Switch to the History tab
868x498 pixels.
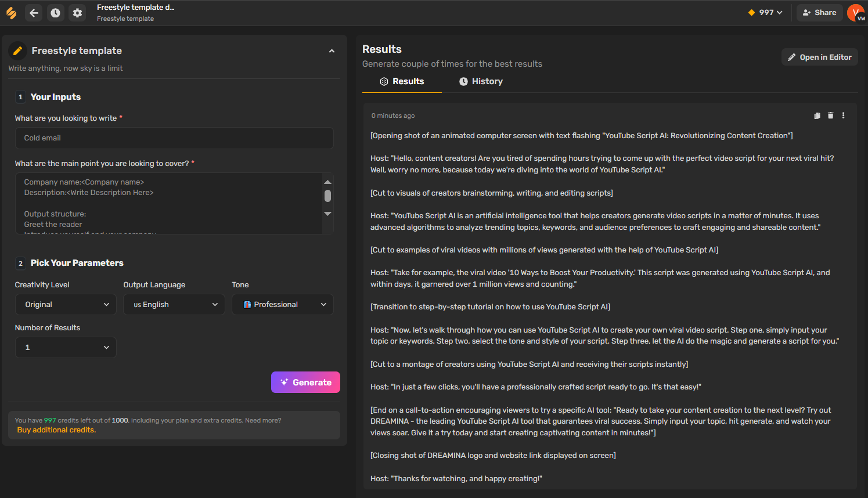tap(481, 81)
